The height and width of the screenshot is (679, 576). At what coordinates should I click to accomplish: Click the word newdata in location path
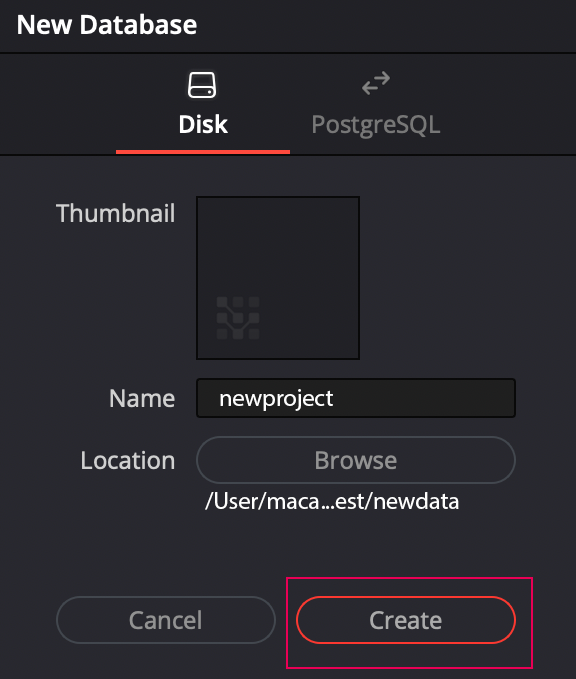416,501
